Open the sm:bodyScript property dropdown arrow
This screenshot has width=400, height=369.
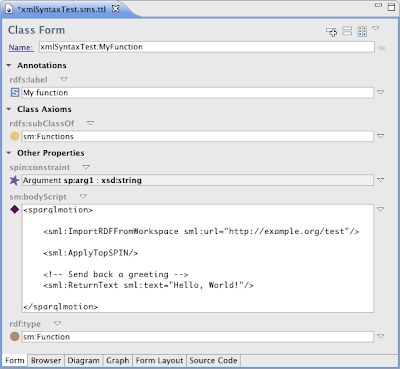[x=83, y=196]
